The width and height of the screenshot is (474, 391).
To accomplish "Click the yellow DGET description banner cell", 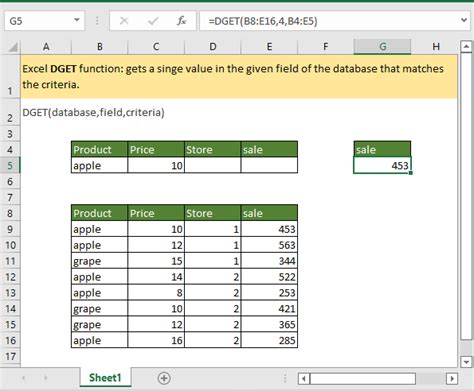I will pyautogui.click(x=239, y=77).
